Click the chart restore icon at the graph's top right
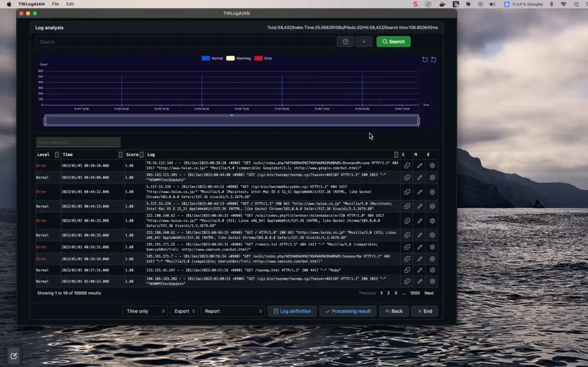This screenshot has height=367, width=588. tap(434, 59)
